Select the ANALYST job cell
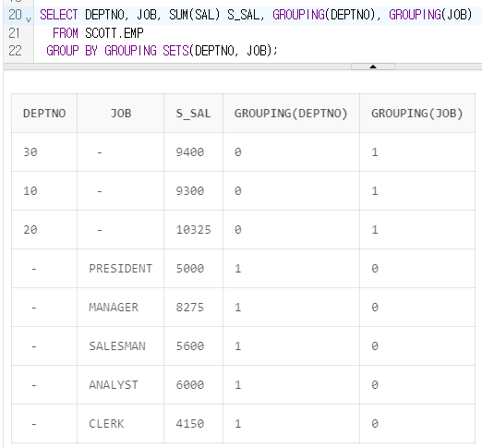This screenshot has width=482, height=448. click(121, 385)
